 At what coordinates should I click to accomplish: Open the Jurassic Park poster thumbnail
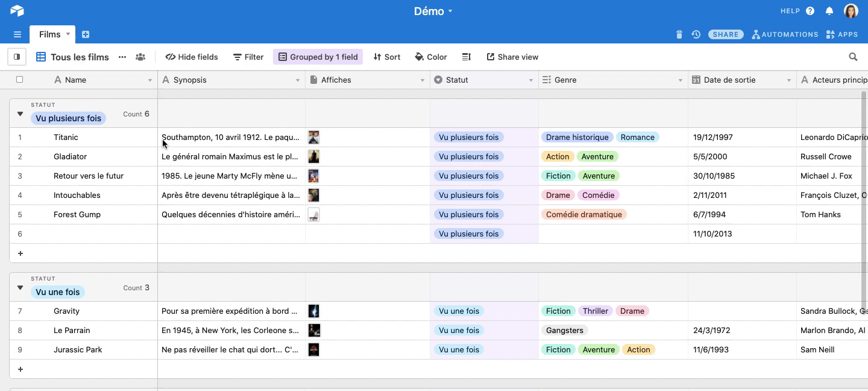313,349
